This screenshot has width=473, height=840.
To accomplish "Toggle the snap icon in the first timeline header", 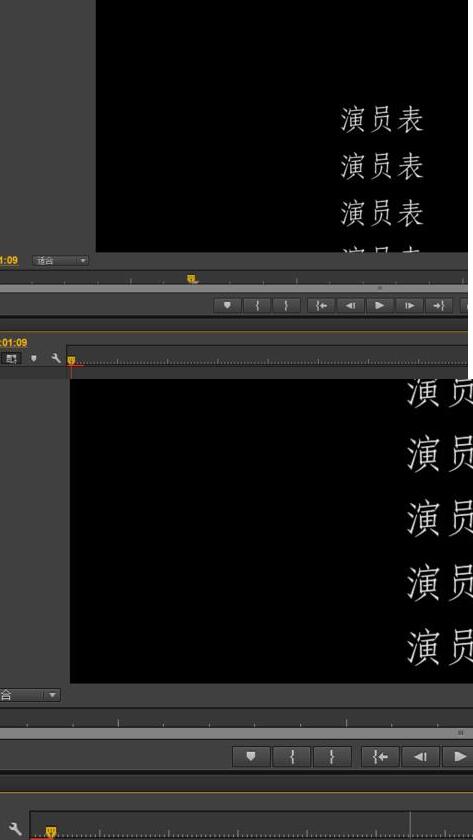I will pyautogui.click(x=11, y=358).
